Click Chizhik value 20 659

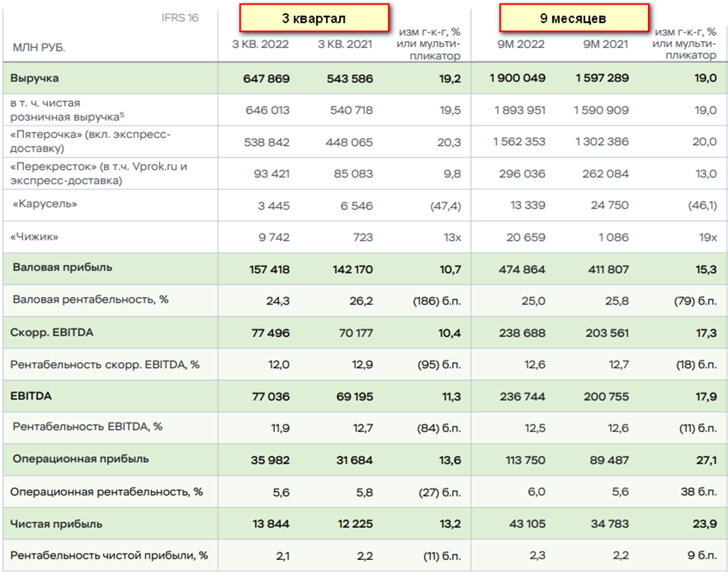(525, 238)
